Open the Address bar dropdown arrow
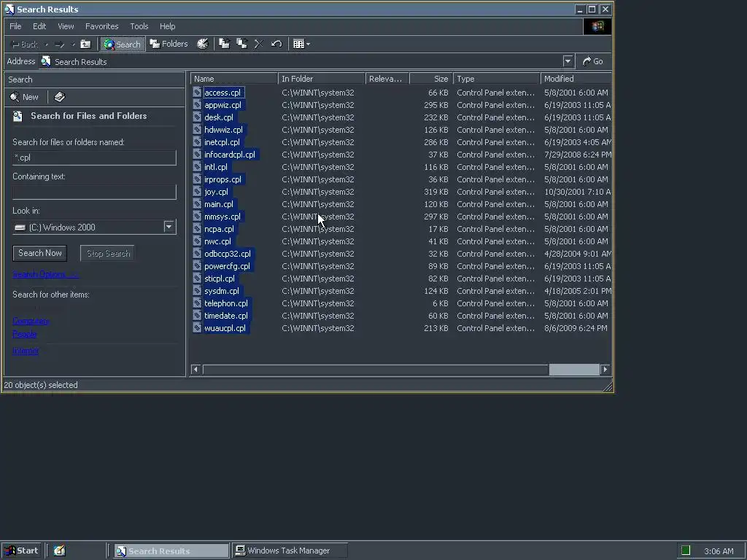Screen dimensions: 747x560 pyautogui.click(x=568, y=61)
